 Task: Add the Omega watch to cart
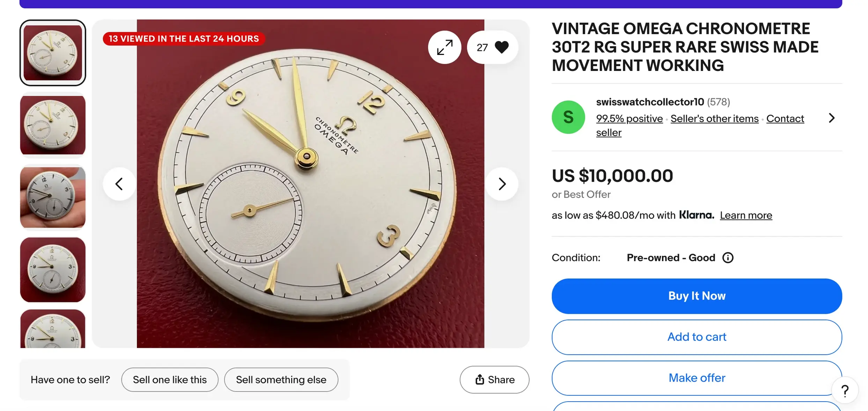point(697,337)
